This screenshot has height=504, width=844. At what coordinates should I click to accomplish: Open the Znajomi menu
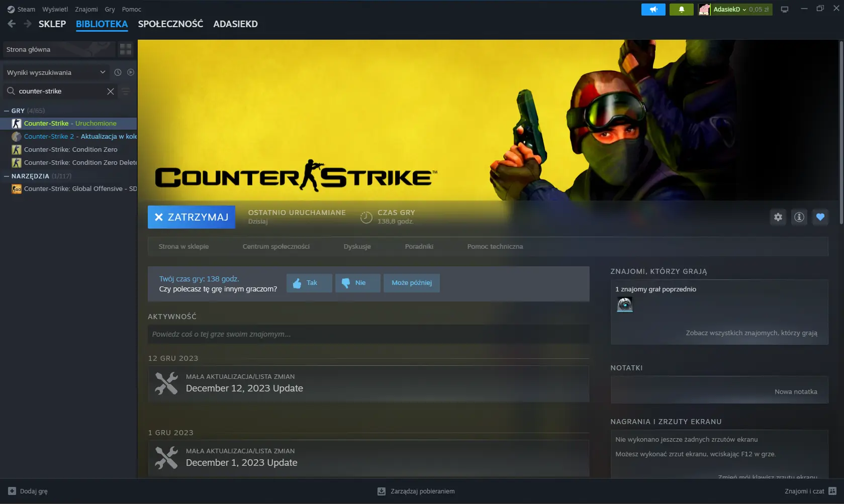[86, 9]
